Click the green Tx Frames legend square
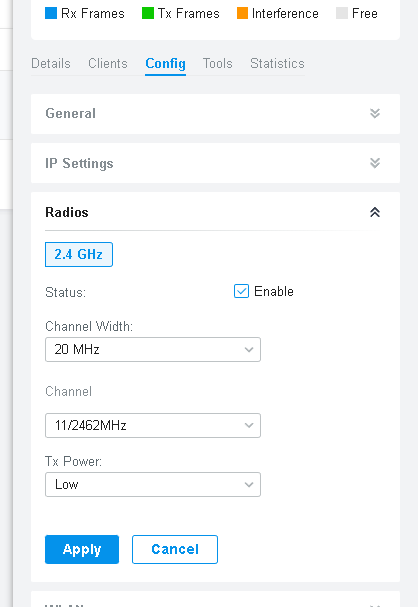 coord(148,13)
